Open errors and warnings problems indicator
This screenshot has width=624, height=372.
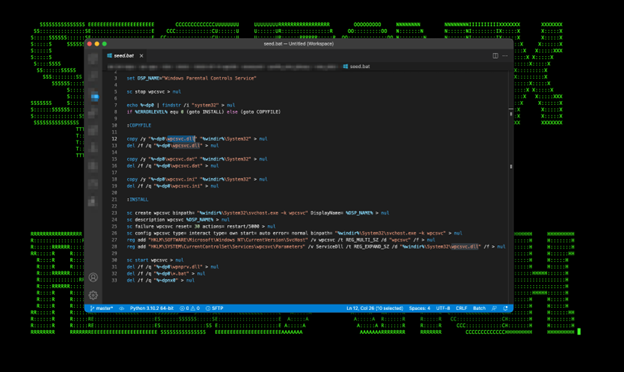coord(190,308)
